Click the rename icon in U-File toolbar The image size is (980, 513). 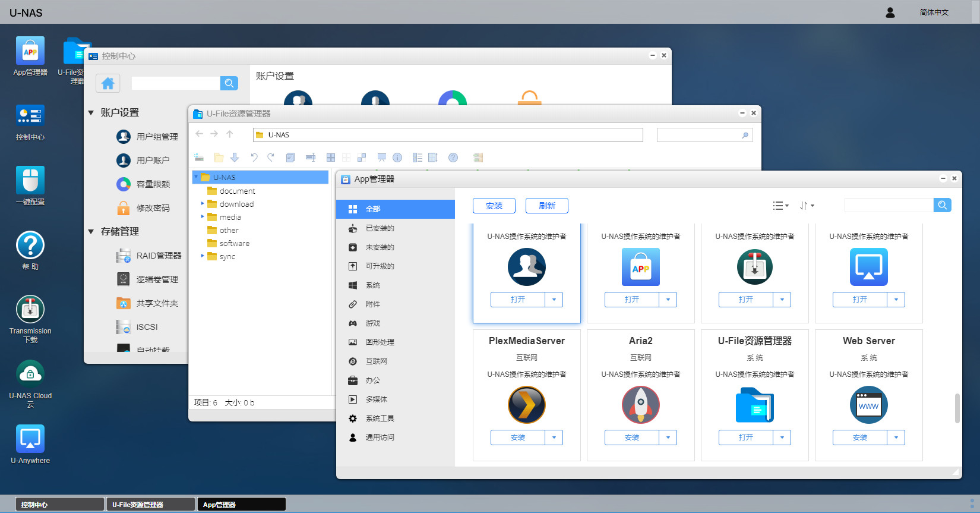pos(310,158)
